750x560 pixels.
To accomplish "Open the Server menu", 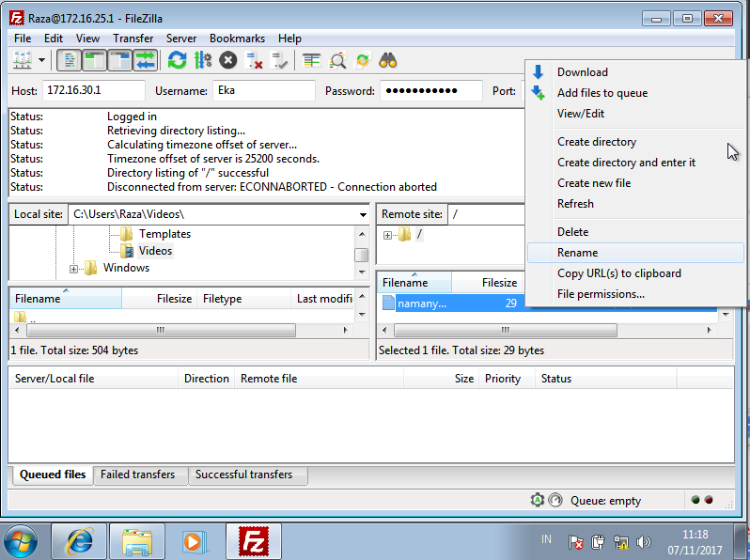I will (180, 39).
